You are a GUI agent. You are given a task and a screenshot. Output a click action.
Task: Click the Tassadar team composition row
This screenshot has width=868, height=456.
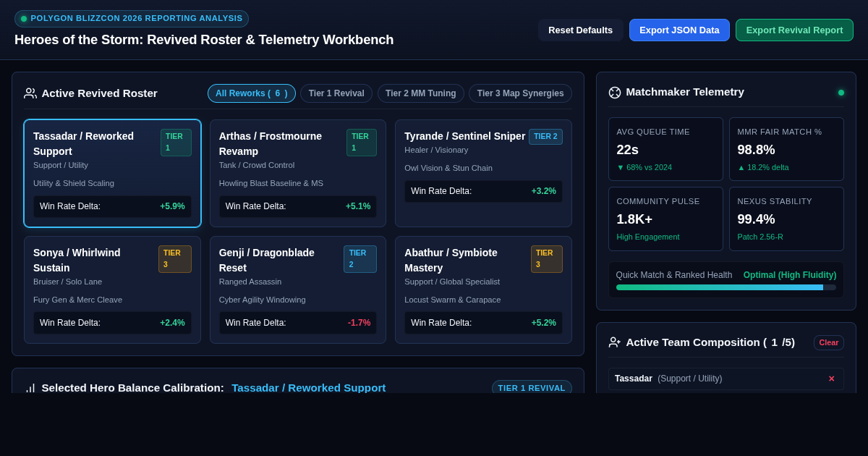click(x=726, y=379)
